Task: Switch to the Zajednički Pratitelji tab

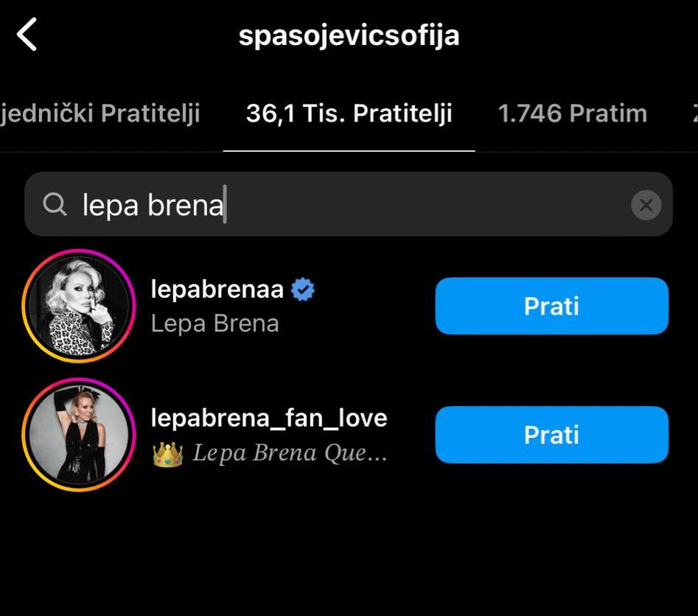Action: [x=100, y=113]
